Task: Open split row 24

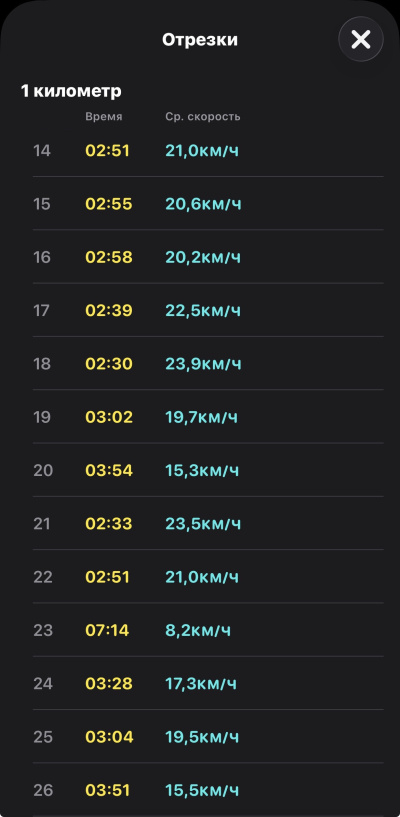Action: [208, 684]
